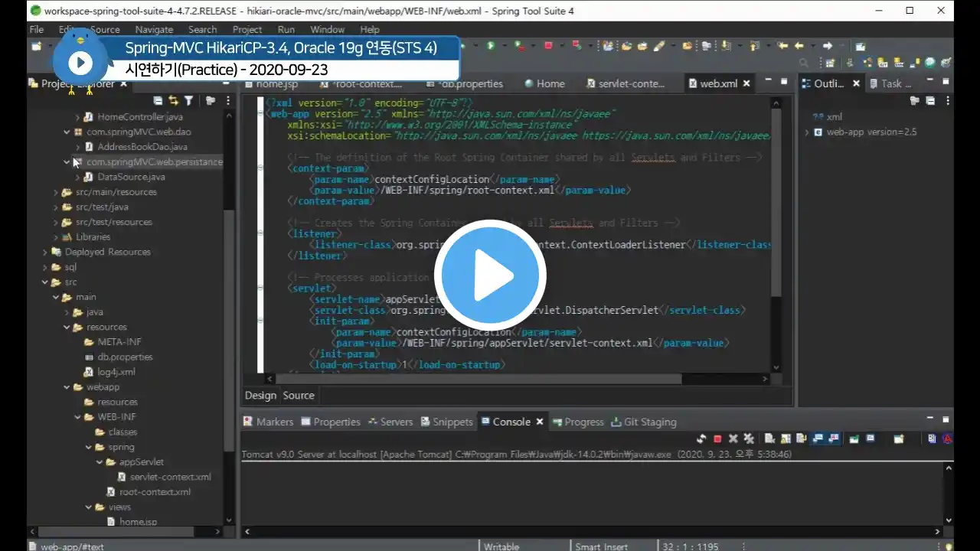Click the forward arrow navigation icon in the toolbar
The height and width of the screenshot is (551, 980).
(x=827, y=46)
